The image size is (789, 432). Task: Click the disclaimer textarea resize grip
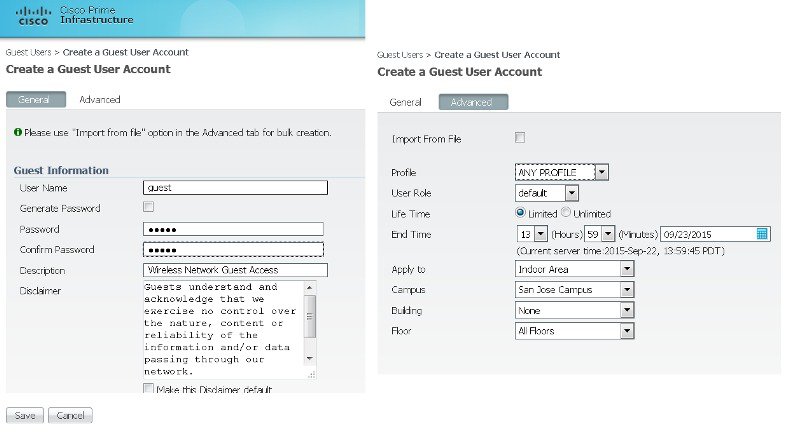311,374
